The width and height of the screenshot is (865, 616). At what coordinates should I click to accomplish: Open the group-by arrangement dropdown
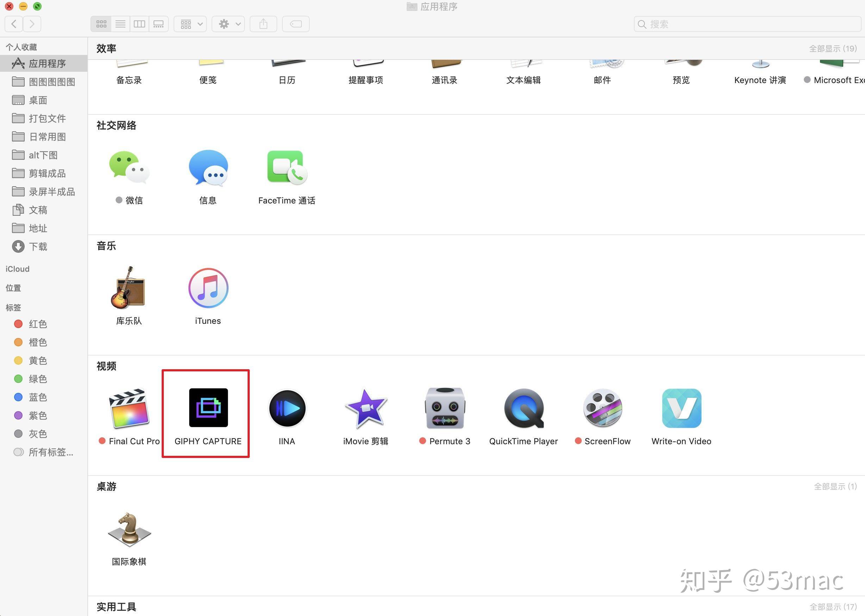pos(190,24)
